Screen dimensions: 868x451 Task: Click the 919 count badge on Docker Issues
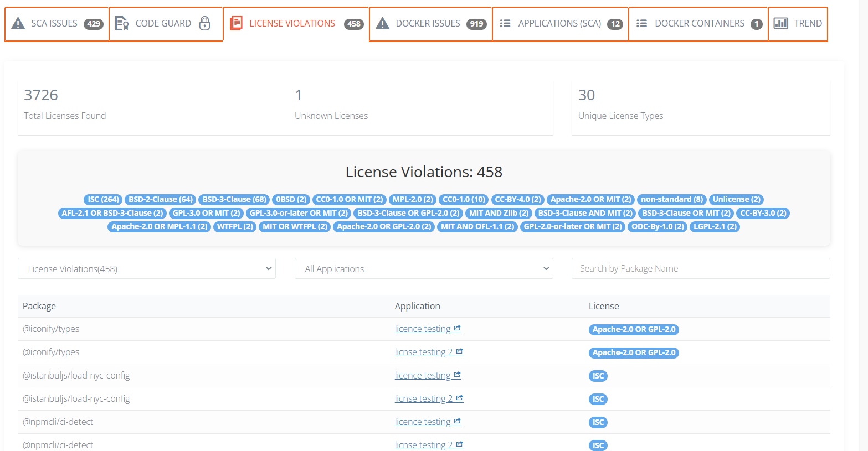coord(476,24)
